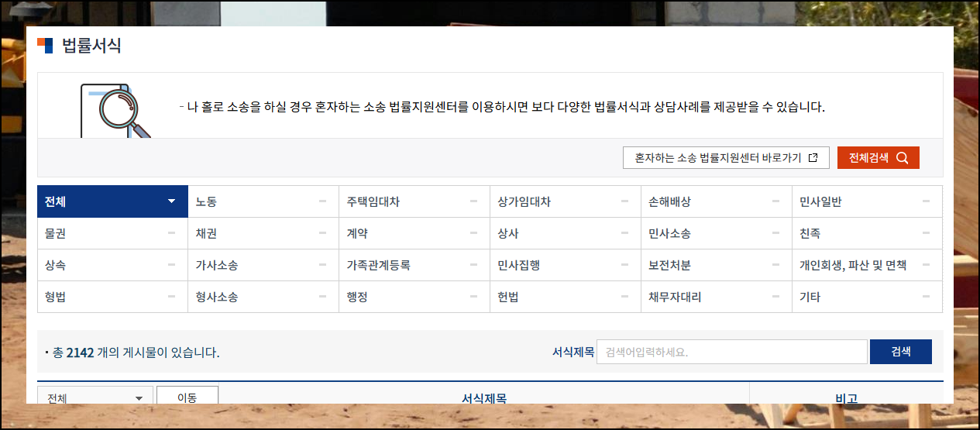Open the 계약 category
980x430 pixels.
[x=414, y=233]
